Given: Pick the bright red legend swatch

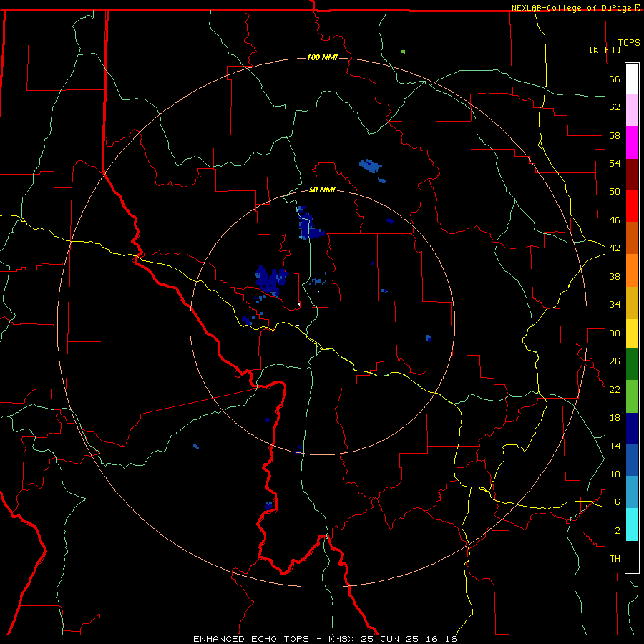Looking at the screenshot, I should tap(632, 206).
